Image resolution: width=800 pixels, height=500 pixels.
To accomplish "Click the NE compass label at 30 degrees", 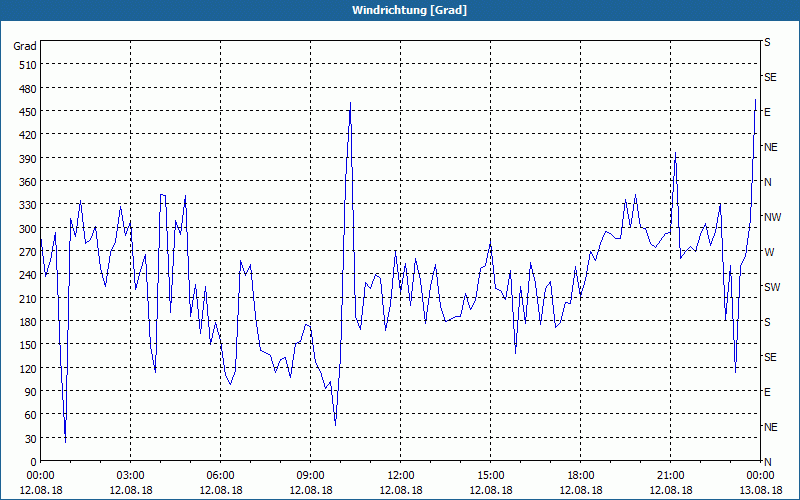I will point(770,427).
